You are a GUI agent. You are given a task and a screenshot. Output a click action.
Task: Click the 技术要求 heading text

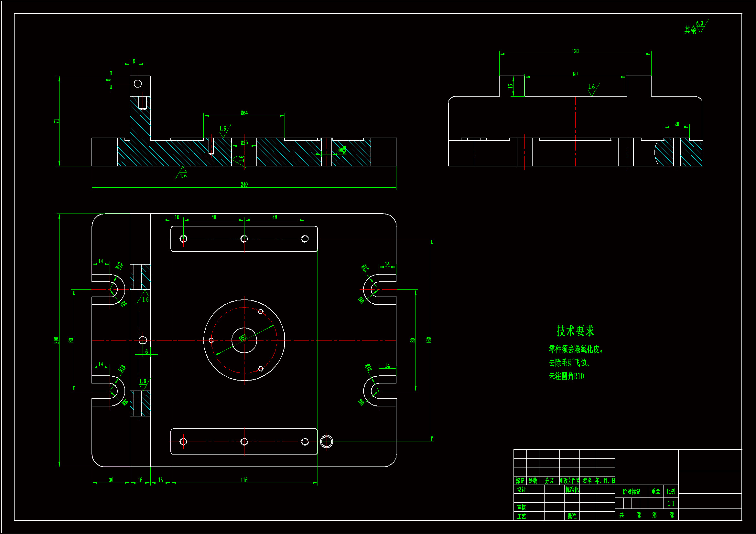(x=575, y=331)
